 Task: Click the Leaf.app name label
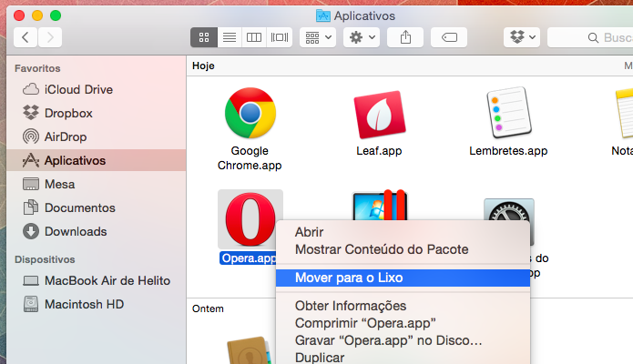pos(379,151)
